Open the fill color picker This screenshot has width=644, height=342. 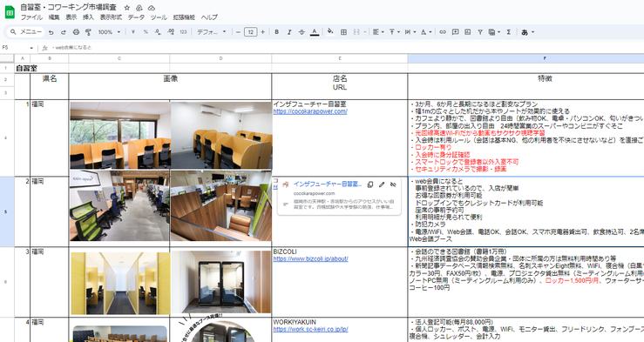329,32
